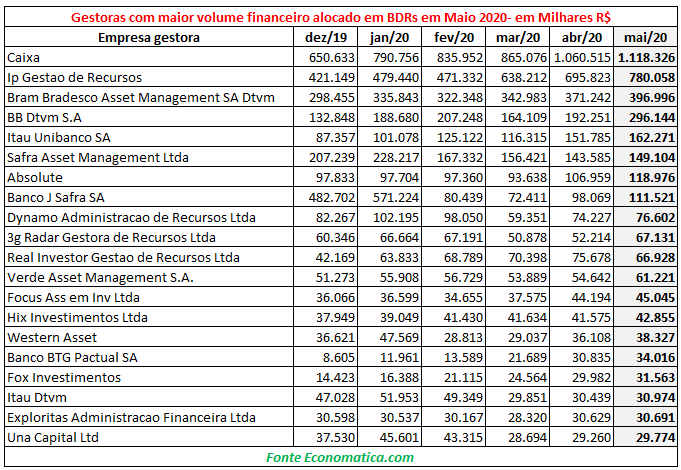Select Banco BTG's dez/19 value 8.605

(339, 357)
